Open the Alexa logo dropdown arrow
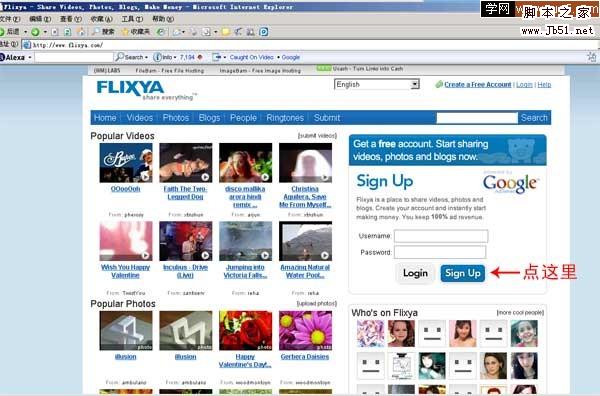Screen dimensions: 600x396 pyautogui.click(x=30, y=57)
